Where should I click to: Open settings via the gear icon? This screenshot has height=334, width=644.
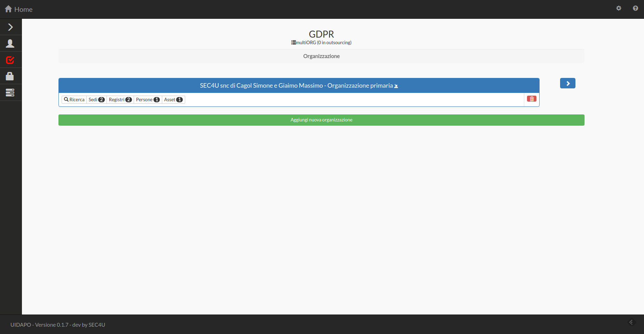(x=619, y=8)
